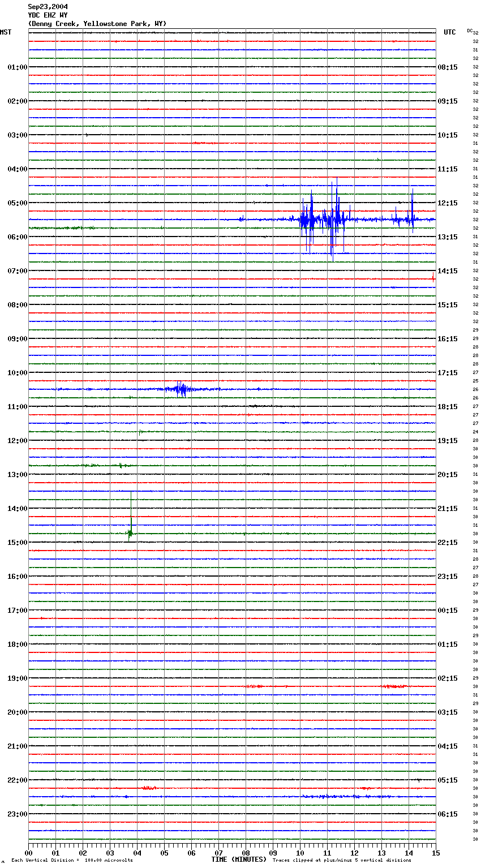This screenshot has height=868, width=481.
Task: Select the 01:00 MST hour label
Action: pos(18,67)
